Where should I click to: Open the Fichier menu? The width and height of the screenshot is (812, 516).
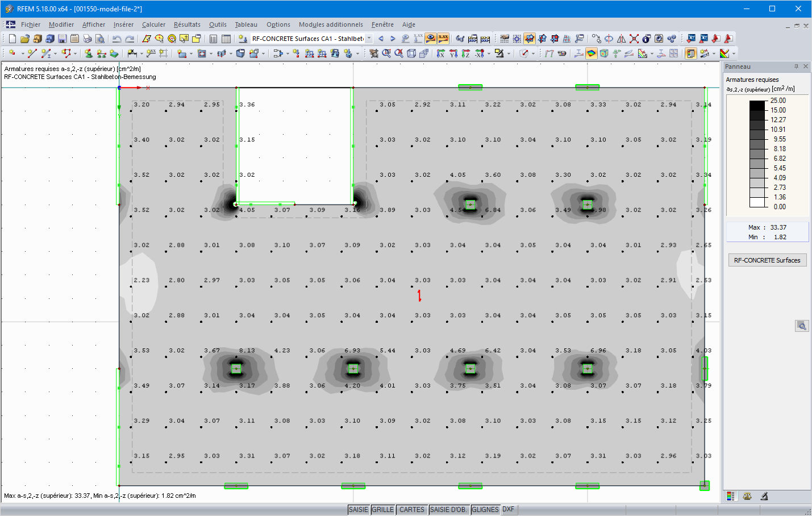(x=31, y=24)
